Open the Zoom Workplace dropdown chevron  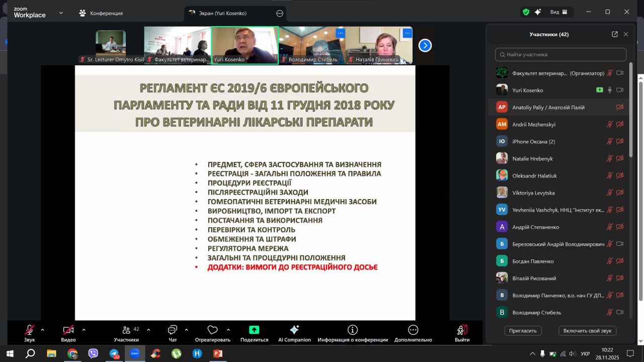[x=61, y=13]
